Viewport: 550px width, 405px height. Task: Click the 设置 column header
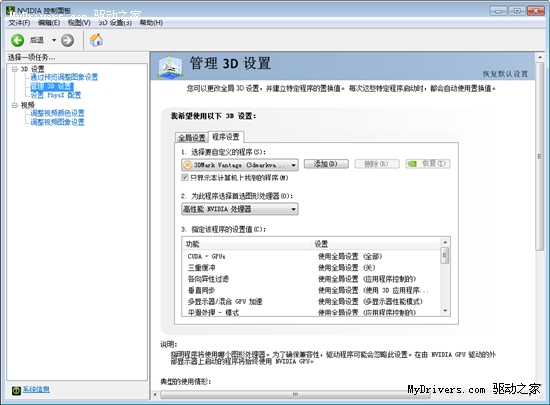click(x=376, y=244)
